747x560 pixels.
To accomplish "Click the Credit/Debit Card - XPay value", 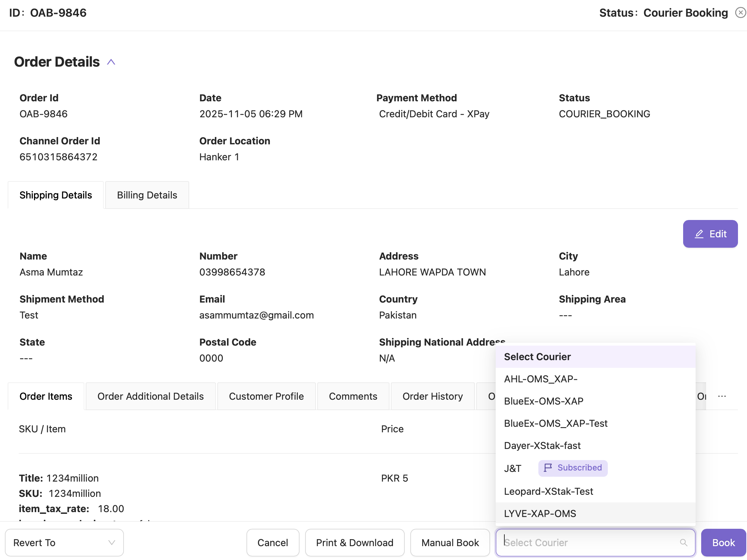I will coord(434,114).
